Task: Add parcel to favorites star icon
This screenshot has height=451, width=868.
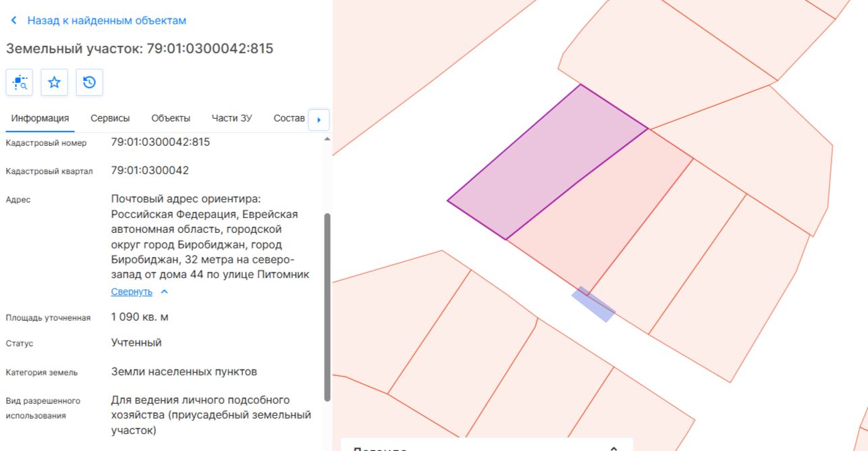Action: pyautogui.click(x=55, y=82)
